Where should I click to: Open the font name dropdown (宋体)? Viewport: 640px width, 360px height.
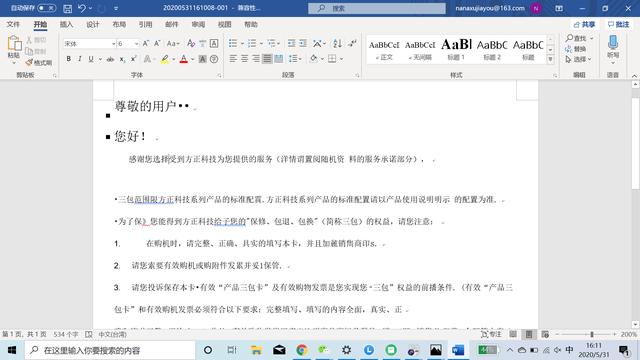click(x=113, y=44)
